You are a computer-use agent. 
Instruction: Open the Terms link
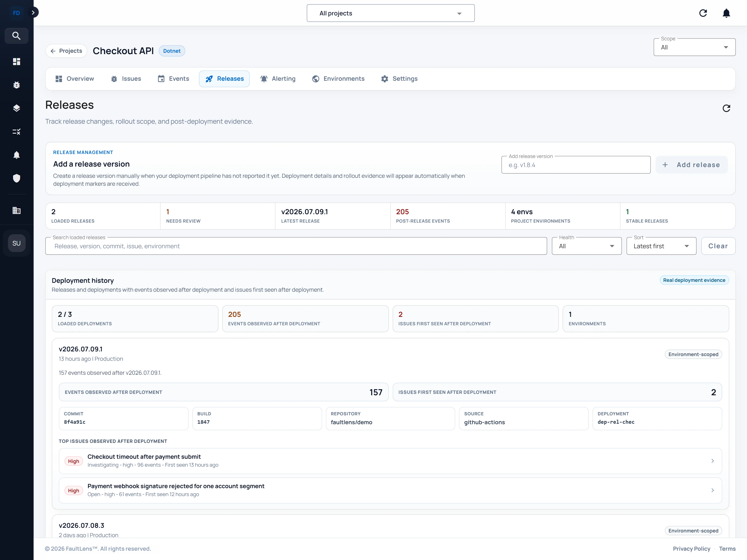(x=727, y=549)
